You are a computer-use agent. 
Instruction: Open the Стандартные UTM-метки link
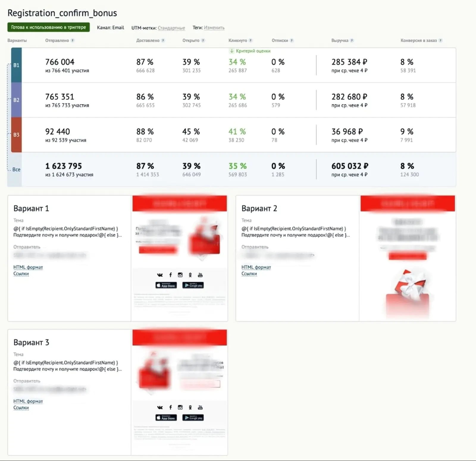(x=171, y=28)
